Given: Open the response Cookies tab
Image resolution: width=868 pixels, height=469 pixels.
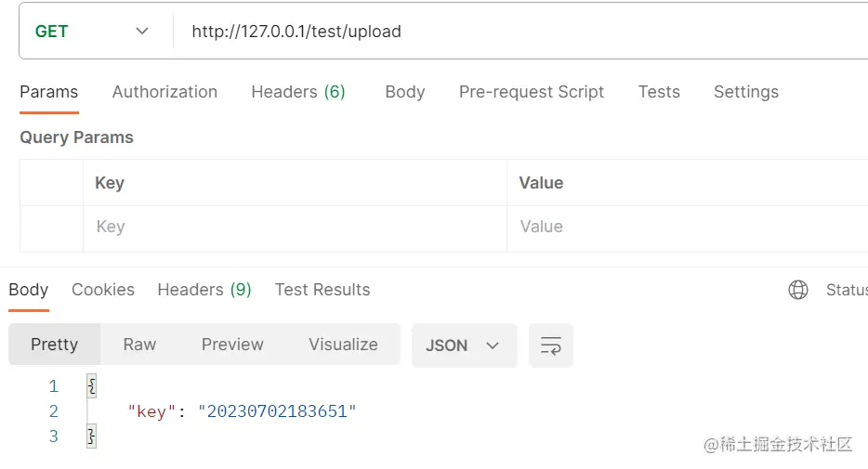Looking at the screenshot, I should click(103, 290).
